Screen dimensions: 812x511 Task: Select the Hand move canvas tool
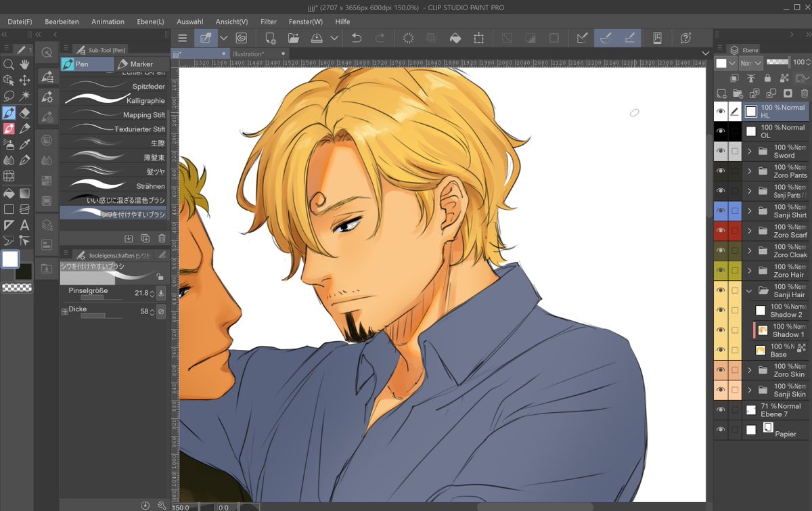click(24, 64)
